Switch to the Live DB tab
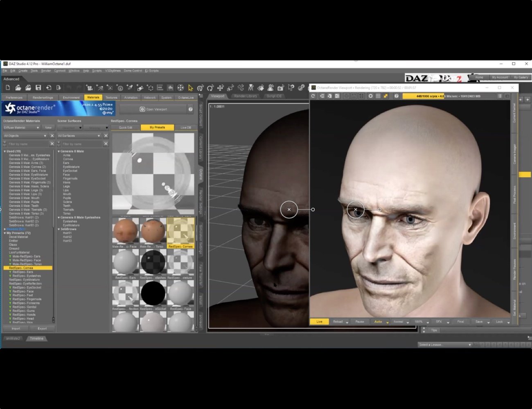Viewport: 532px width, 409px height. pos(186,128)
